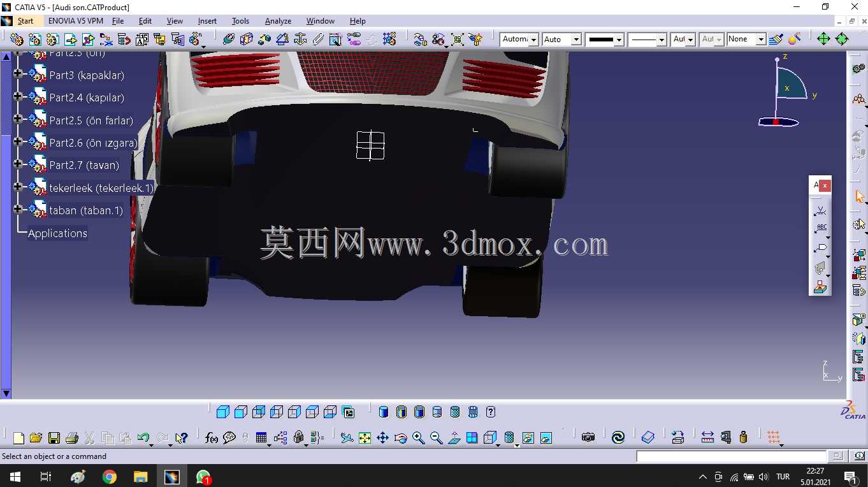Click the Windows Start button

pyautogui.click(x=15, y=476)
